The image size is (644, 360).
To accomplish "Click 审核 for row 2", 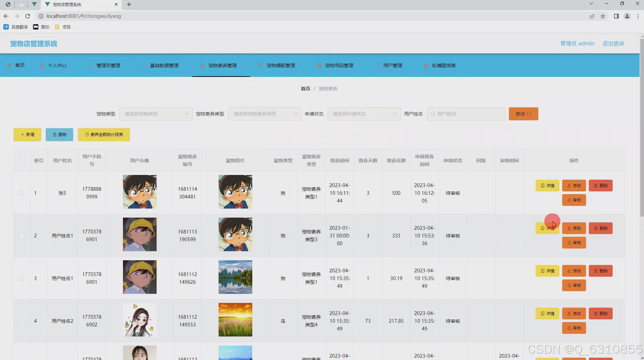I will point(574,243).
